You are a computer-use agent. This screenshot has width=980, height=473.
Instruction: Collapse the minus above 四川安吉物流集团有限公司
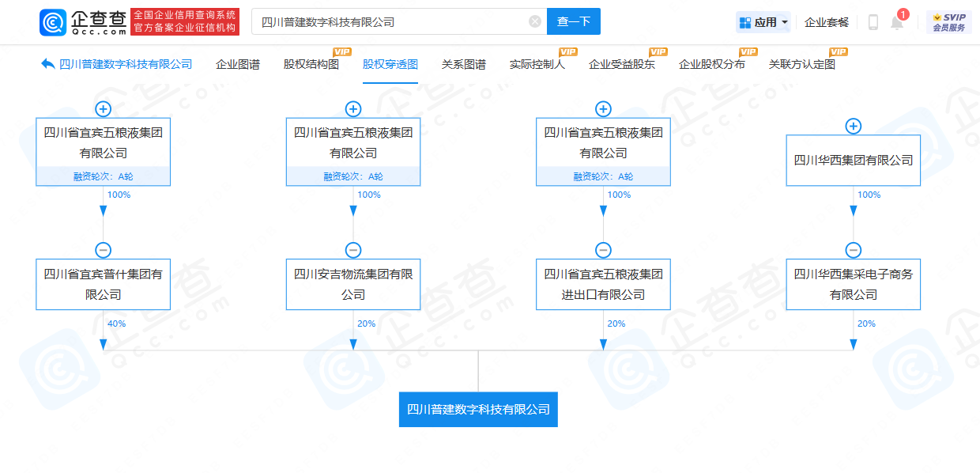[353, 250]
